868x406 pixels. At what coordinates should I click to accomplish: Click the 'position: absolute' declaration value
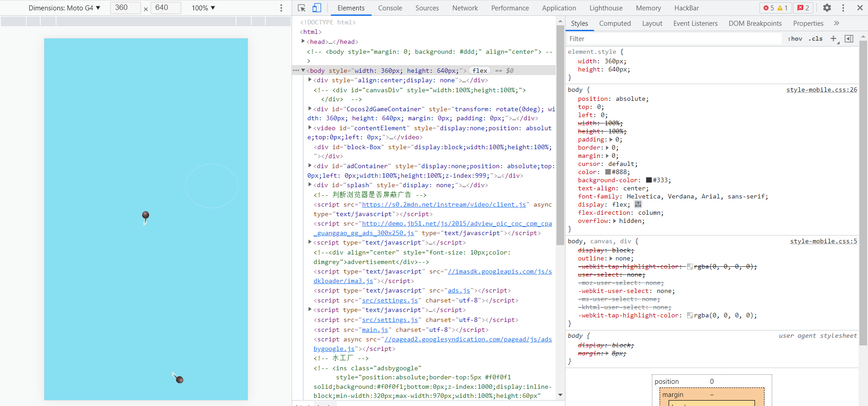tap(632, 99)
